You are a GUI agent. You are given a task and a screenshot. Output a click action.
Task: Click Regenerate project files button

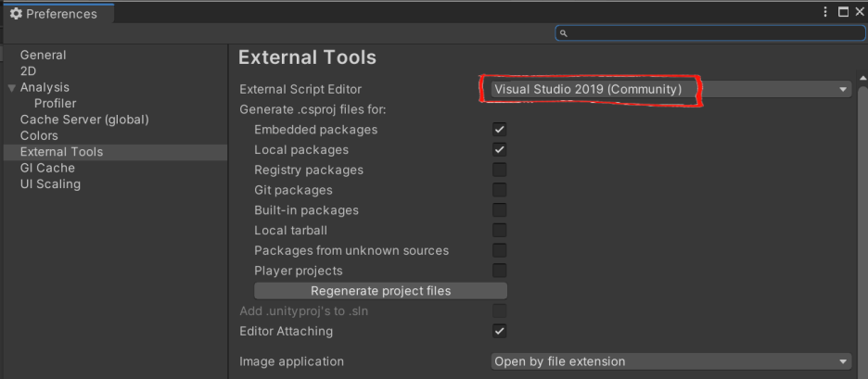coord(381,291)
